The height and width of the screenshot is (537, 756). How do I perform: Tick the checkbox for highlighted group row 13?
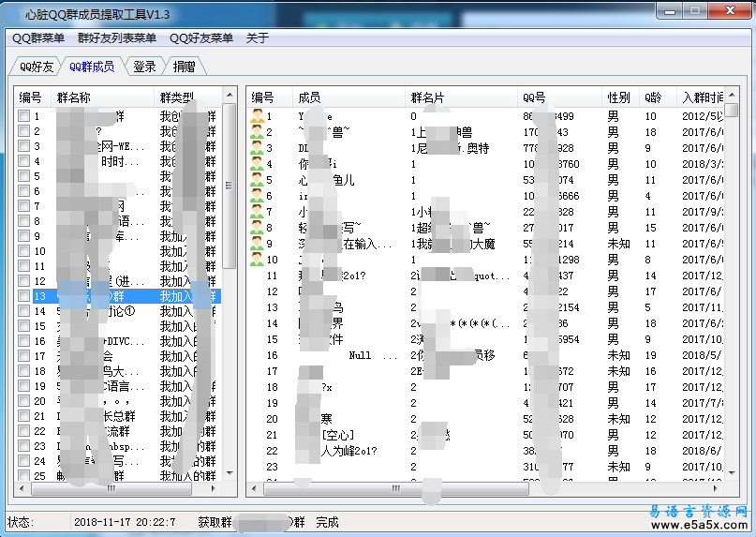tap(23, 295)
